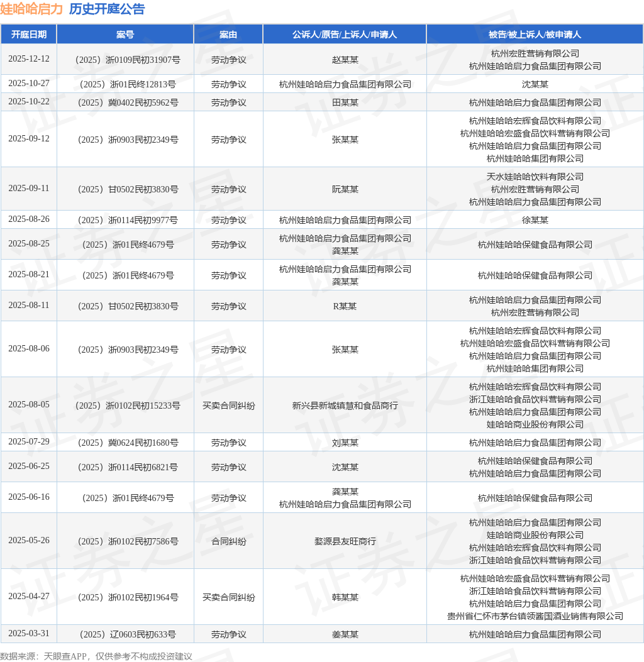The height and width of the screenshot is (662, 644).
Task: Click plaintiff 沈某某
Action: tap(345, 467)
